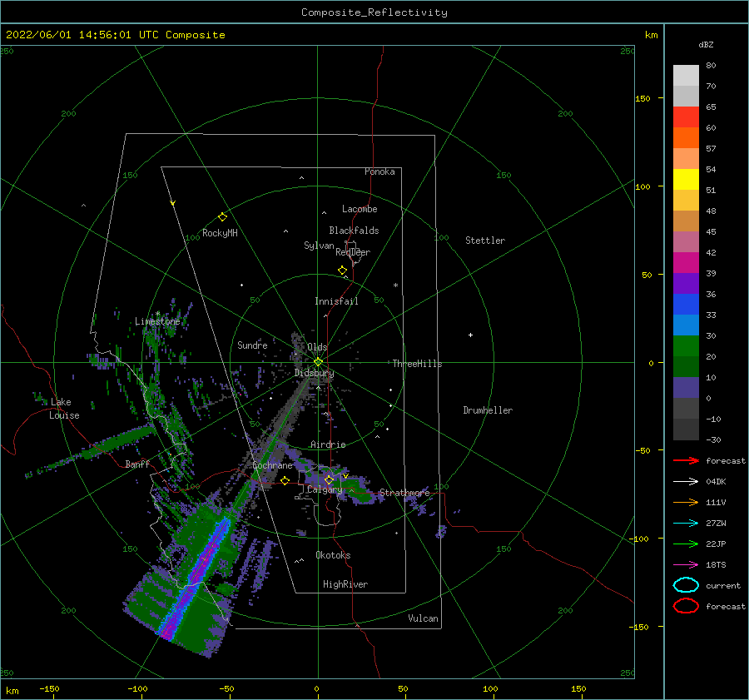Click the 51 dBZ yellow color swatch
The image size is (749, 700).
(x=686, y=179)
